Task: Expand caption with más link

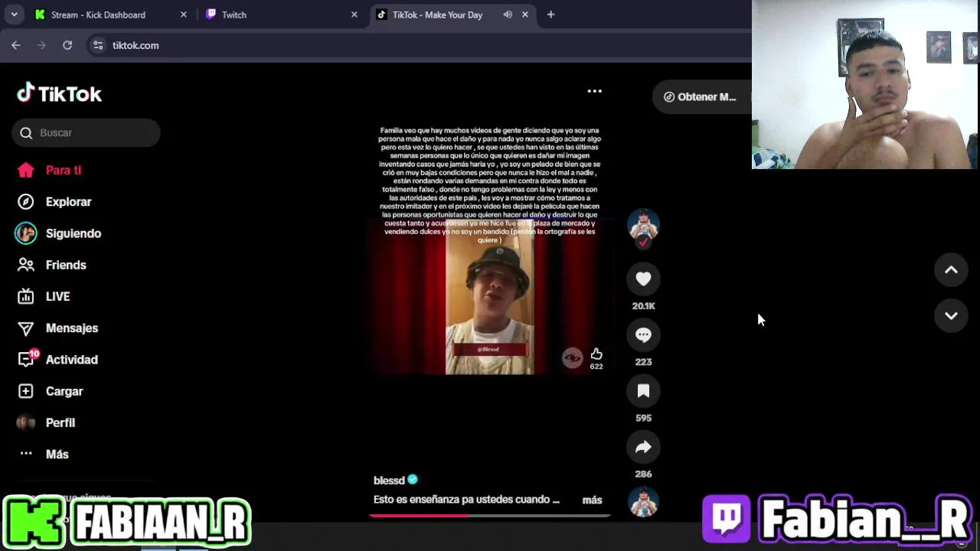Action: point(592,500)
